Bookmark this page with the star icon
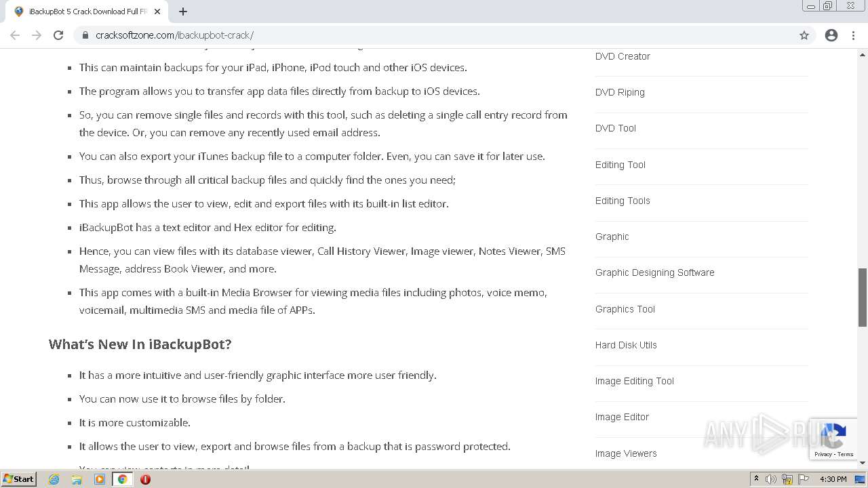 point(804,35)
